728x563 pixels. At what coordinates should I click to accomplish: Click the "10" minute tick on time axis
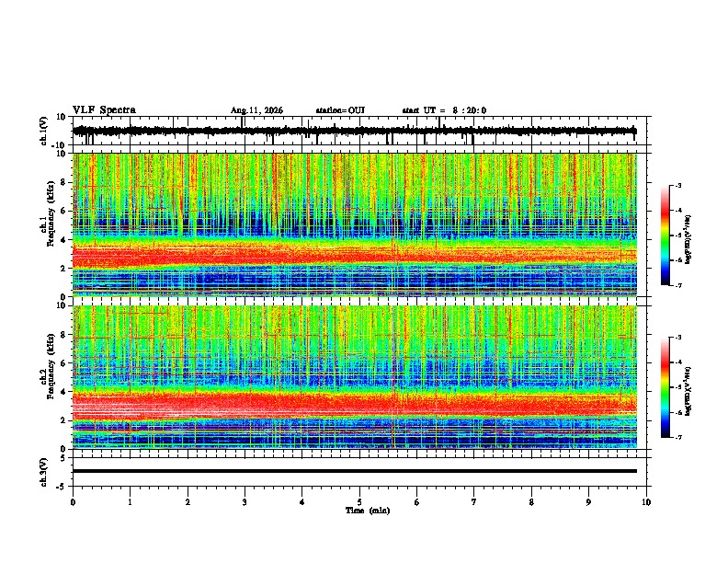coord(646,502)
